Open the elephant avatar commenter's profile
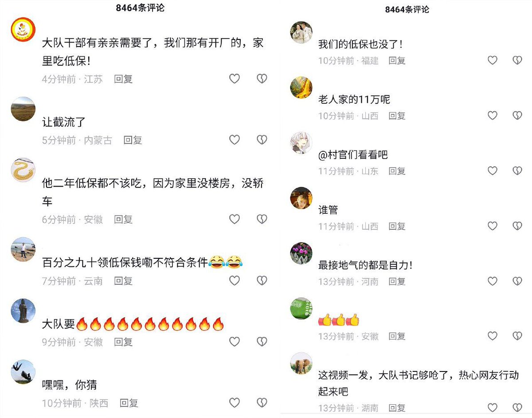Screen dimensions: 532x418 pos(301,364)
